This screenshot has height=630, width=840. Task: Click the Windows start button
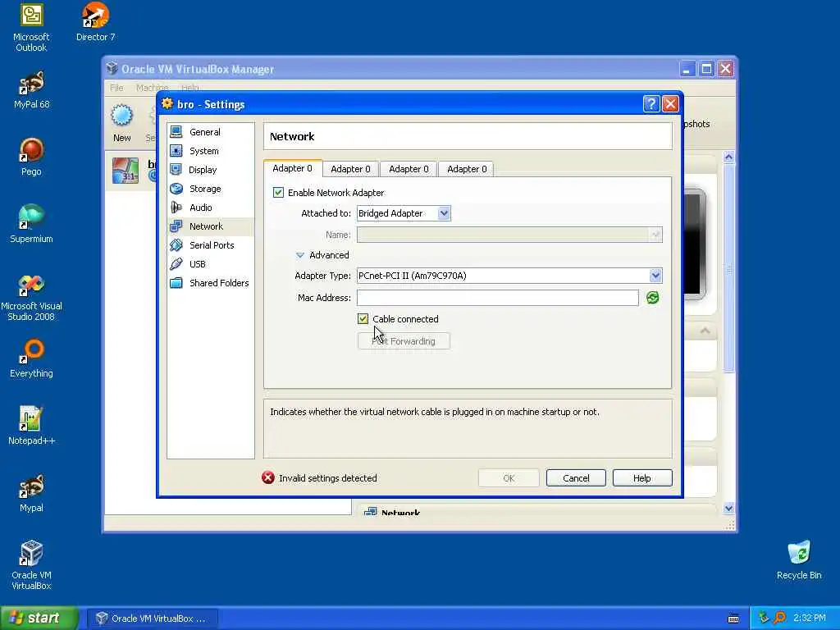pos(39,619)
